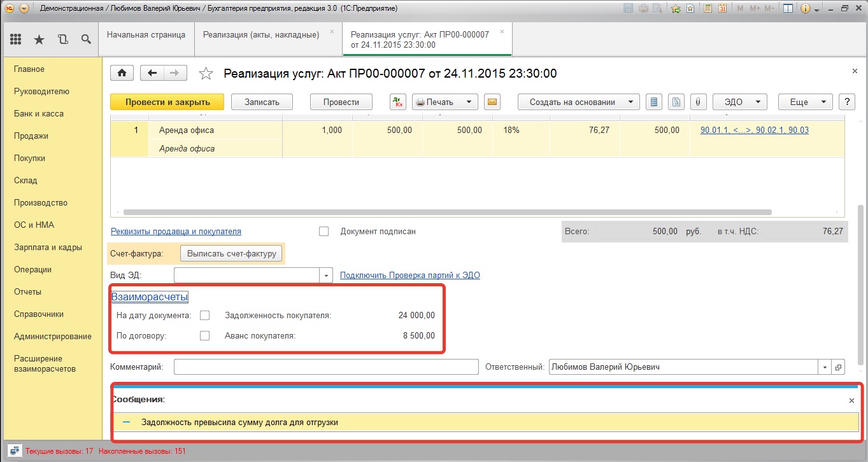
Task: Toggle the panel layout icon in title bar
Action: pyautogui.click(x=788, y=9)
